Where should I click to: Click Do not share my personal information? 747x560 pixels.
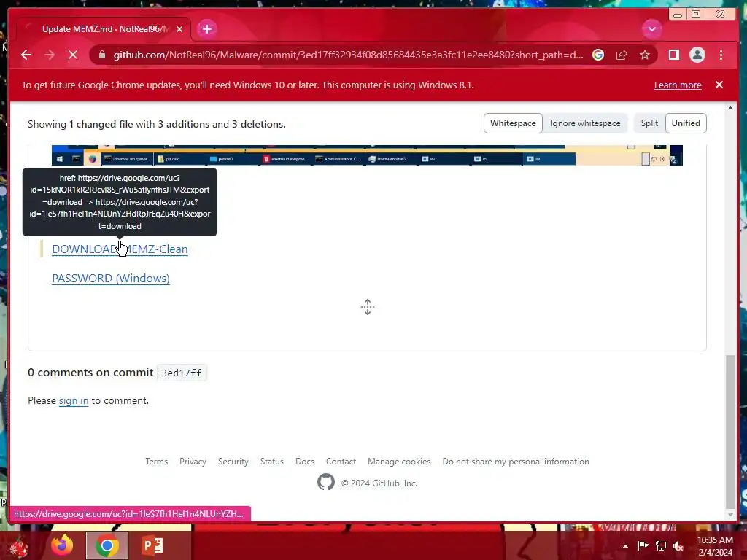(516, 462)
